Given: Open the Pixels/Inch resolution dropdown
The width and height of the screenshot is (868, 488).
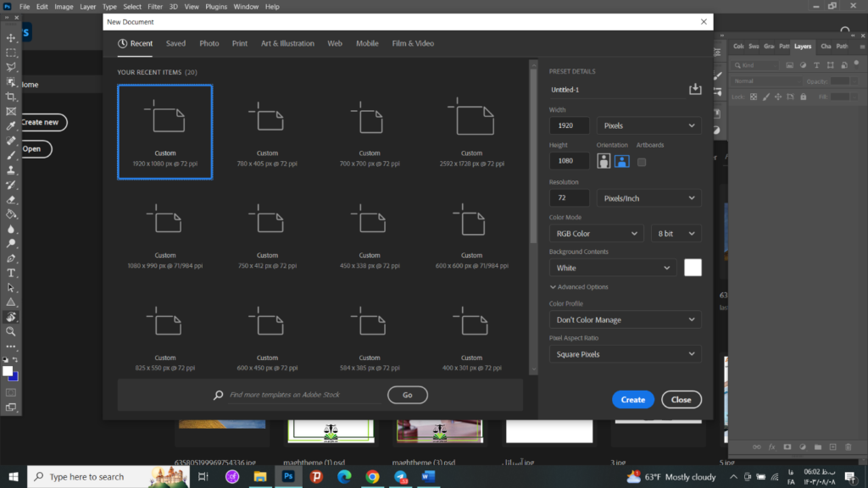Looking at the screenshot, I should pos(648,198).
